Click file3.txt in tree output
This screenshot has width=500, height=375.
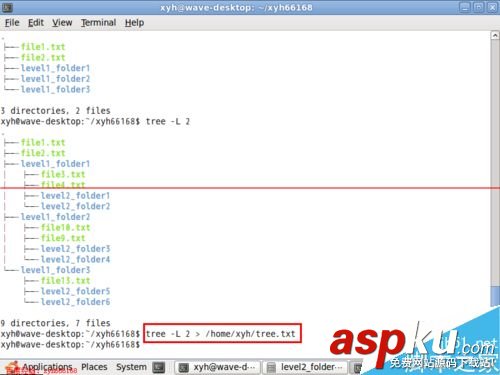pyautogui.click(x=63, y=174)
